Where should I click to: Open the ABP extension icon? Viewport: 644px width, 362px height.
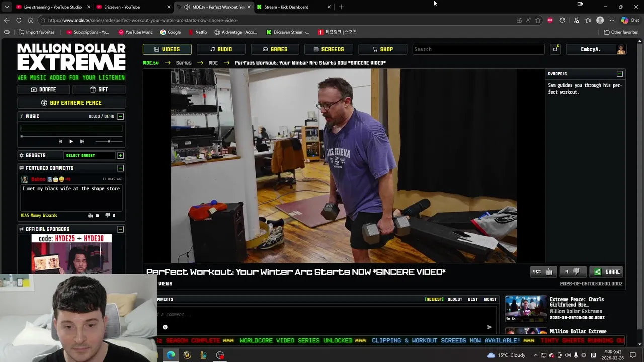(550, 20)
